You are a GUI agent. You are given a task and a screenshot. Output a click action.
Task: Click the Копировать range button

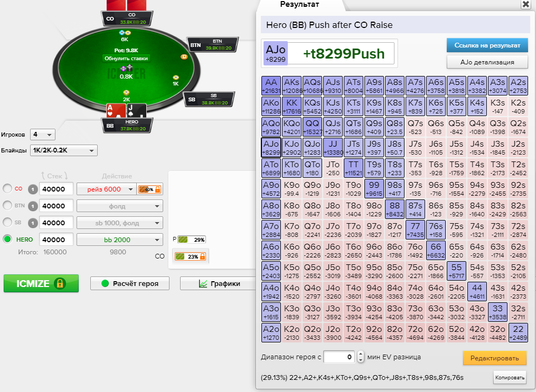[x=510, y=377]
